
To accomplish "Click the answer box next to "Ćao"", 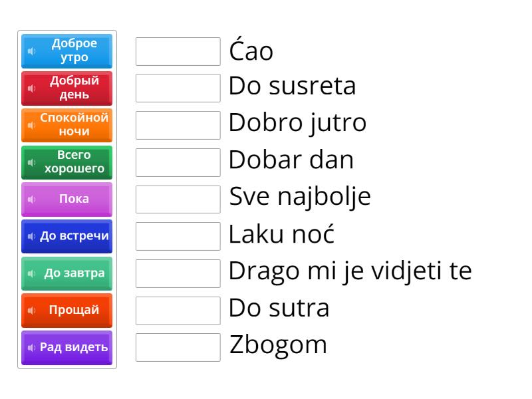I will pos(177,51).
